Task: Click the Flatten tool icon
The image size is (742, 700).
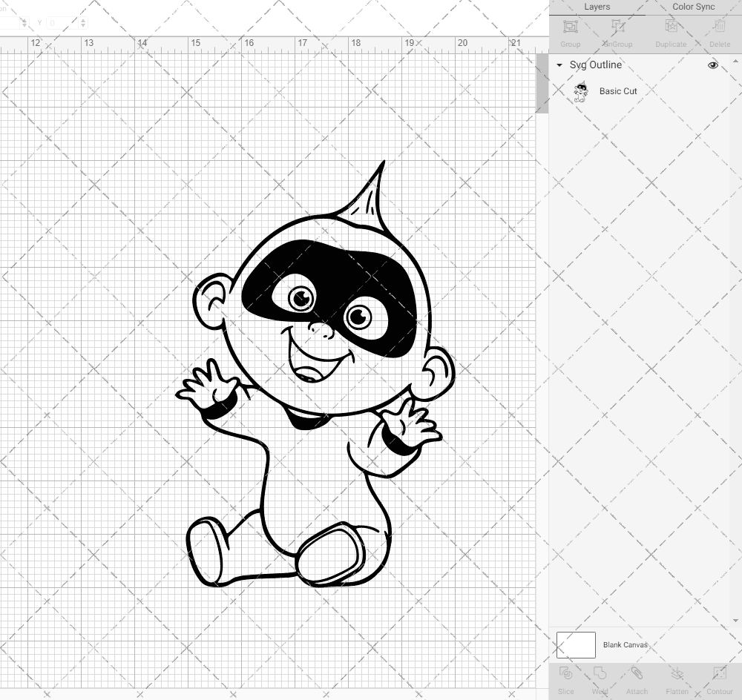Action: pyautogui.click(x=677, y=673)
